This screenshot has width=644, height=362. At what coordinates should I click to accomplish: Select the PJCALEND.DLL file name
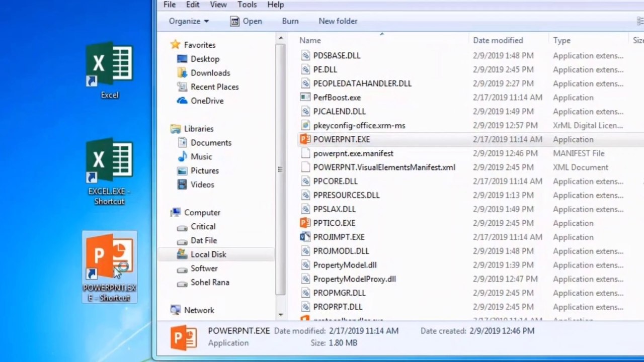(x=339, y=112)
